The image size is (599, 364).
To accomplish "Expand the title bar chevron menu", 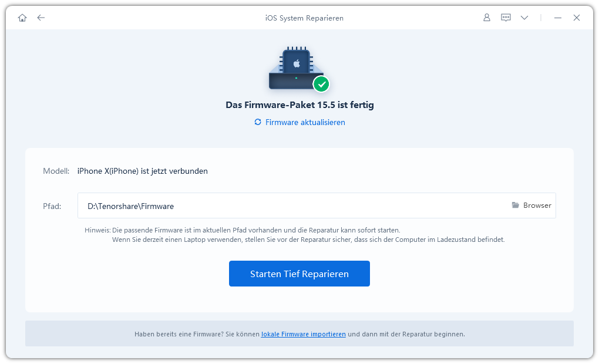I will click(x=524, y=18).
